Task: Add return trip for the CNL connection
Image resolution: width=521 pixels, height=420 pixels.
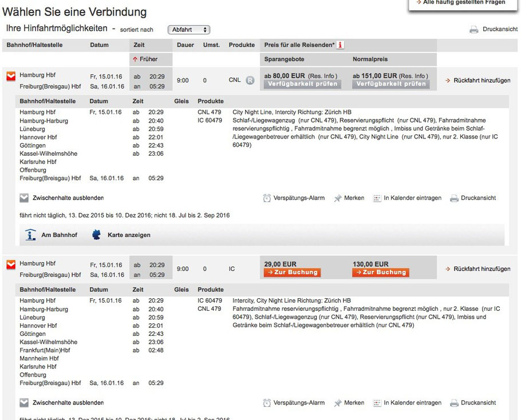Action: tap(482, 80)
